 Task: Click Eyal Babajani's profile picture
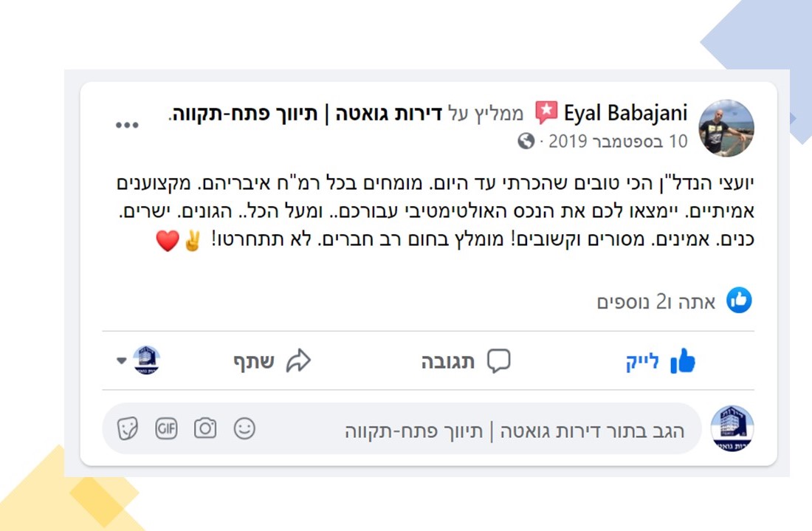(726, 128)
